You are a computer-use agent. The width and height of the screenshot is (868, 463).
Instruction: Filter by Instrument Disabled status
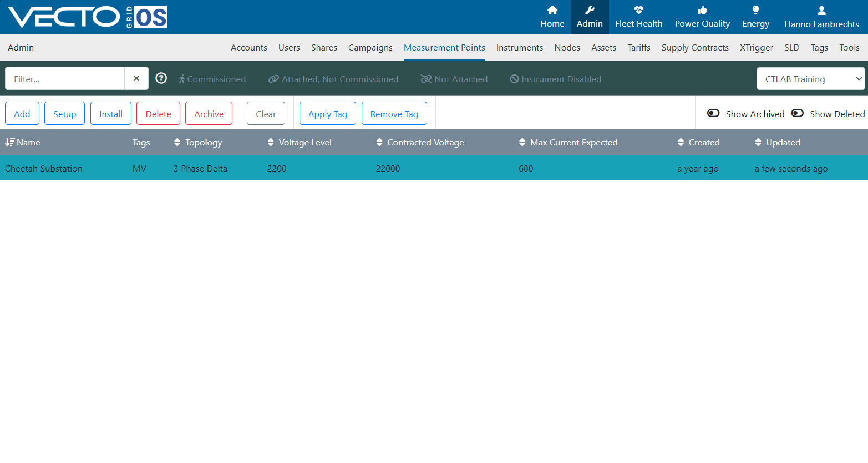(556, 79)
